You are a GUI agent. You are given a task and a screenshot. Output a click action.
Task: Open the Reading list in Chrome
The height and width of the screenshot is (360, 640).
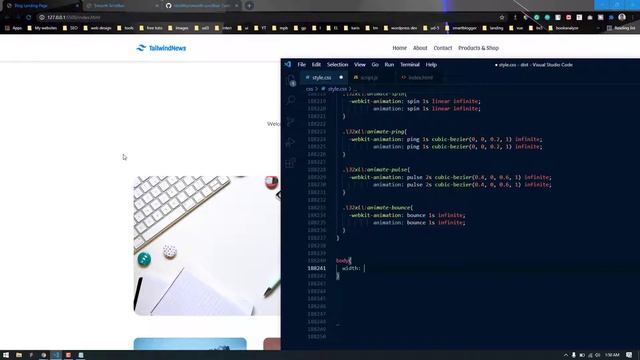coord(621,28)
